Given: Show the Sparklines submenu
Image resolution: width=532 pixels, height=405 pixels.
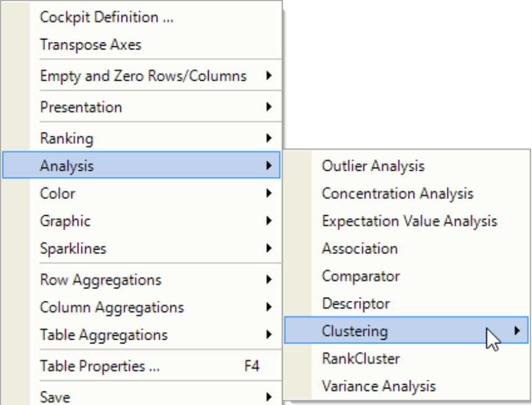Looking at the screenshot, I should click(141, 248).
